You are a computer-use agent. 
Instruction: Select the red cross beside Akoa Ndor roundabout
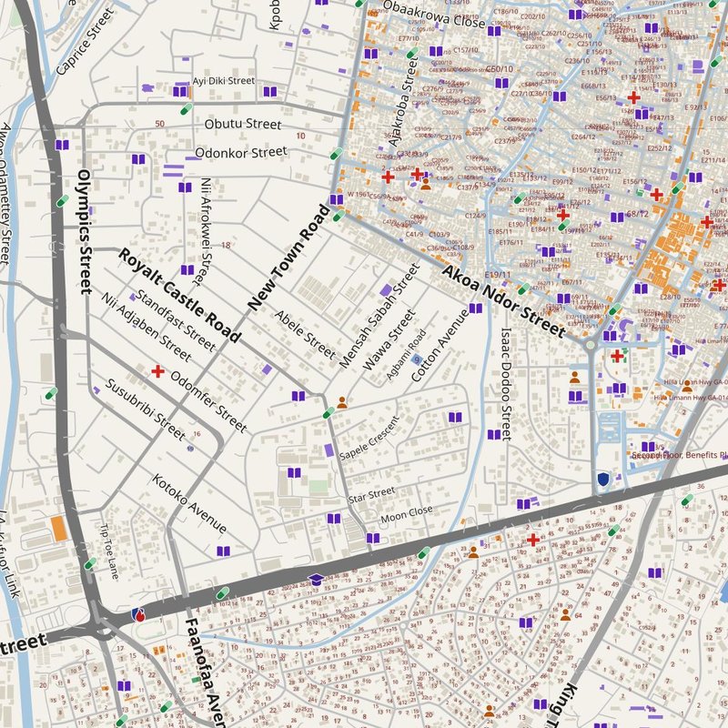click(x=617, y=356)
